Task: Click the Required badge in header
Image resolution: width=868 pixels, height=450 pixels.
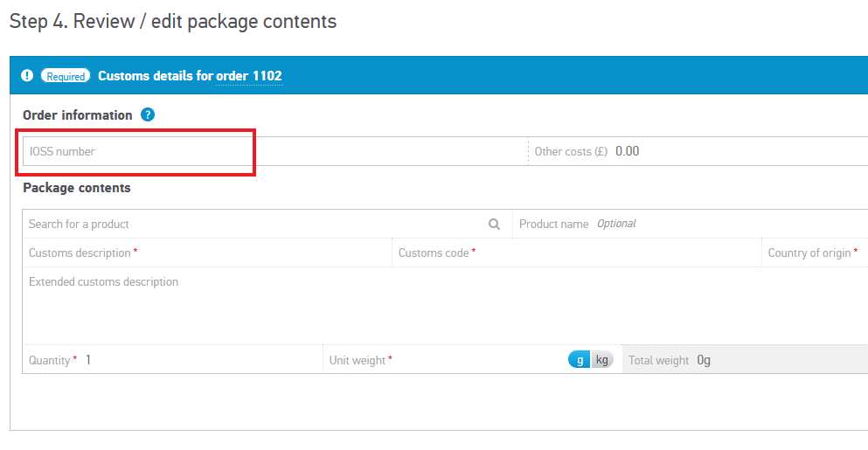Action: 66,76
